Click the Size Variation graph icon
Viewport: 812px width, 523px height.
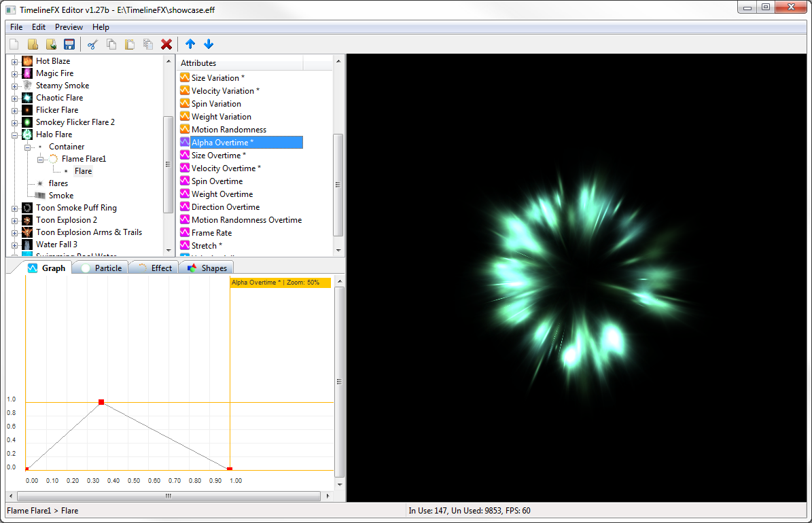click(x=185, y=77)
